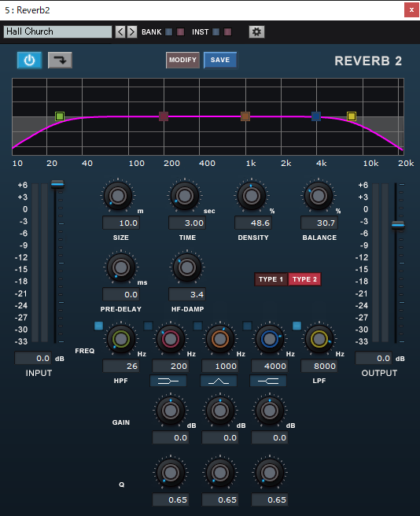Toggle the HPF band enable square
The height and width of the screenshot is (516, 420).
[99, 326]
